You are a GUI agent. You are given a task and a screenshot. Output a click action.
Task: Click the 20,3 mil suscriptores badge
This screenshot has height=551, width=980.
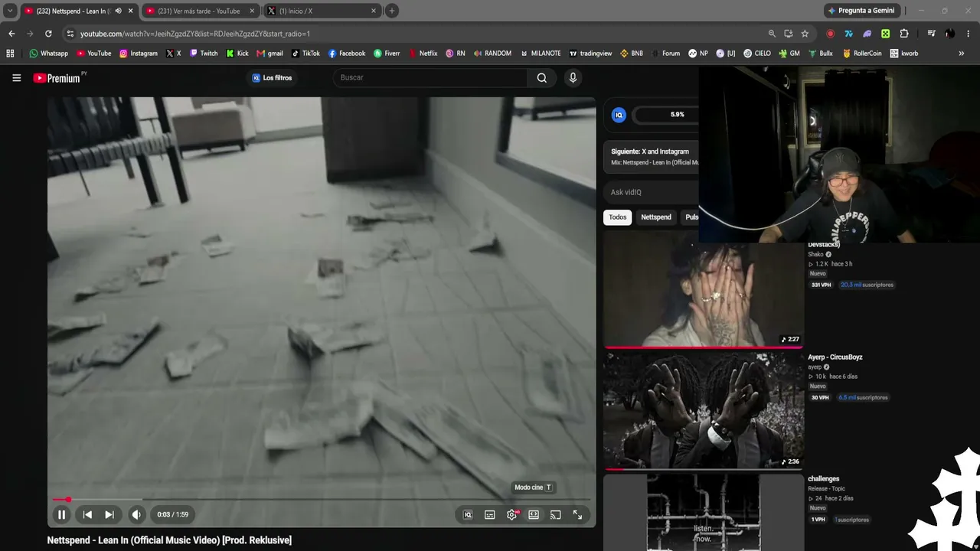[867, 285]
